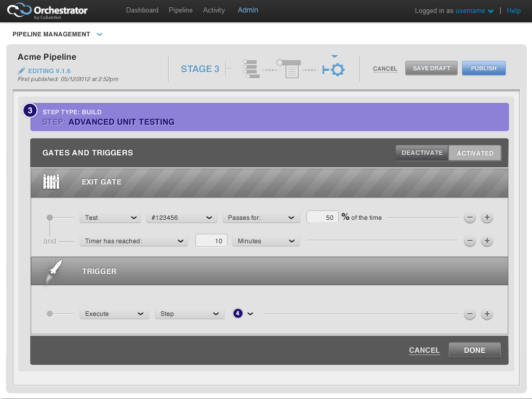The image size is (532, 399).
Task: Select the gear gates and triggers icon
Action: [334, 70]
